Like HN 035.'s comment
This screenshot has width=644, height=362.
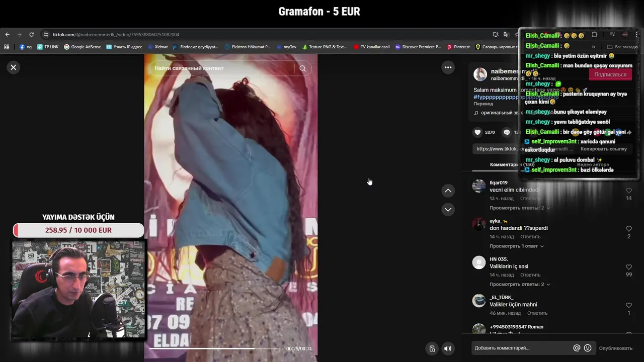tap(629, 267)
